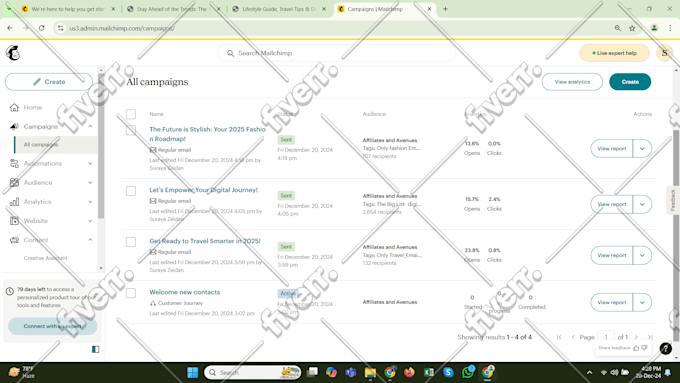680x383 pixels.
Task: Open dropdown beside Travel Smarter View report
Action: [642, 255]
